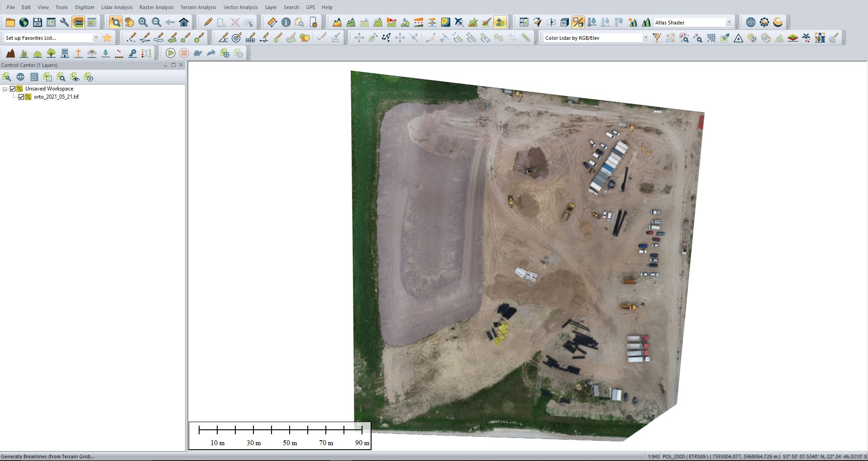
Task: Select the Measure ruler tool
Action: (272, 22)
